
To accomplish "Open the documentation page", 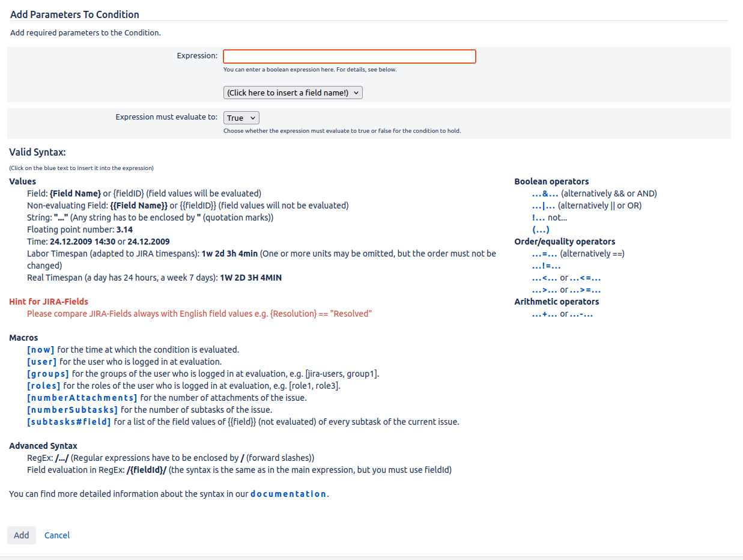I will (288, 493).
